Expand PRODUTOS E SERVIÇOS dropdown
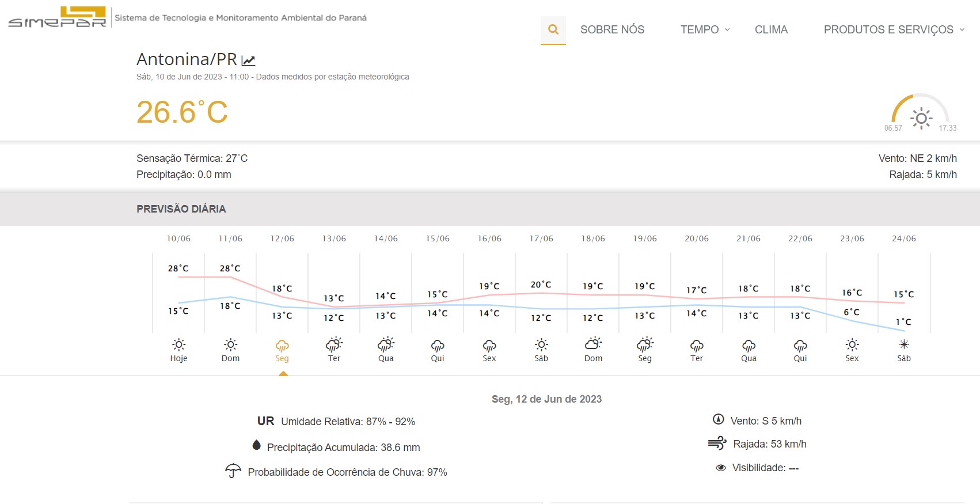This screenshot has width=980, height=504. (894, 29)
